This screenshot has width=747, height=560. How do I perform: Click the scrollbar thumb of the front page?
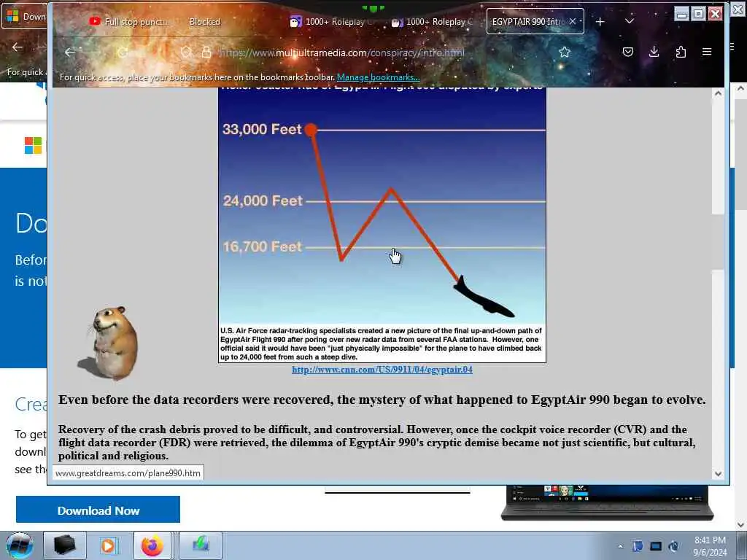(718, 241)
